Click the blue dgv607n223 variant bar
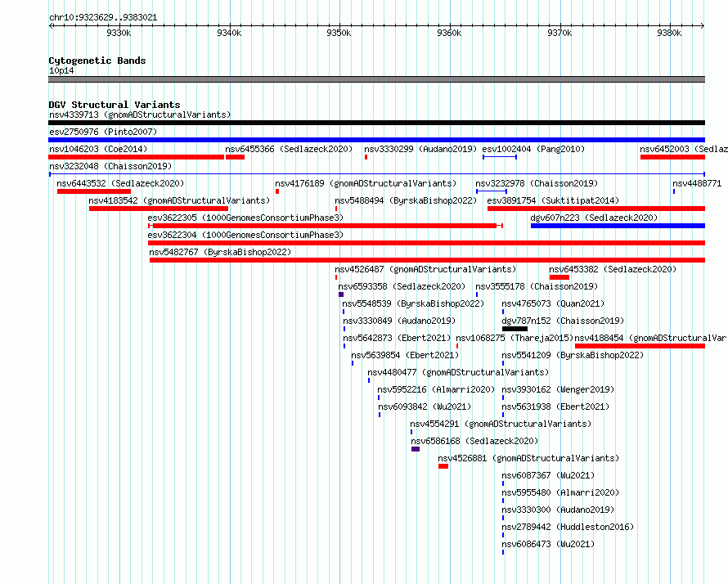The width and height of the screenshot is (728, 584). [x=618, y=226]
